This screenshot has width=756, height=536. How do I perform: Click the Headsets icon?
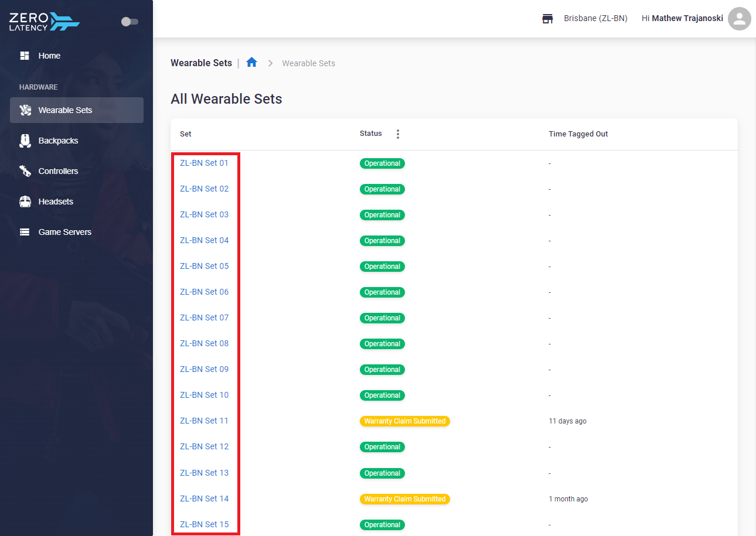25,202
